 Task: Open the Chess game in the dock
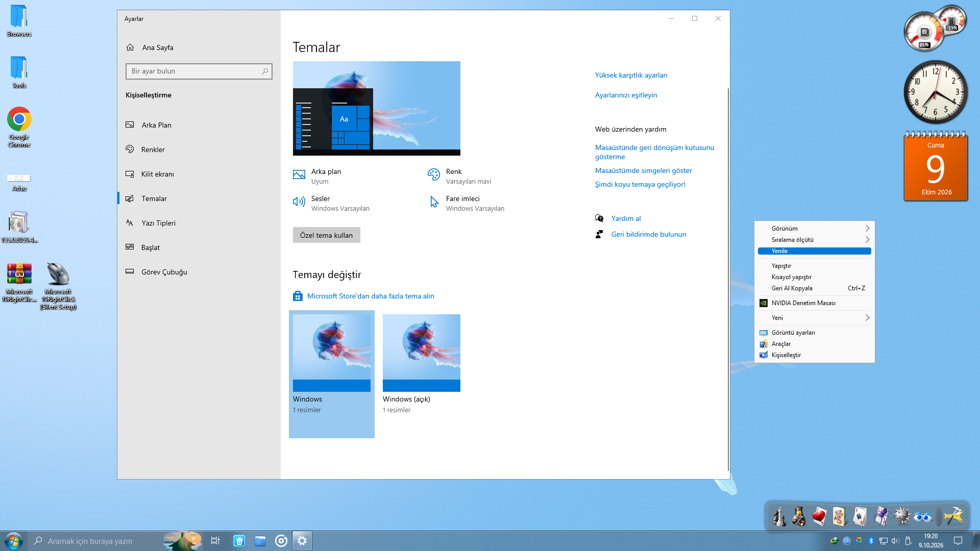(779, 516)
